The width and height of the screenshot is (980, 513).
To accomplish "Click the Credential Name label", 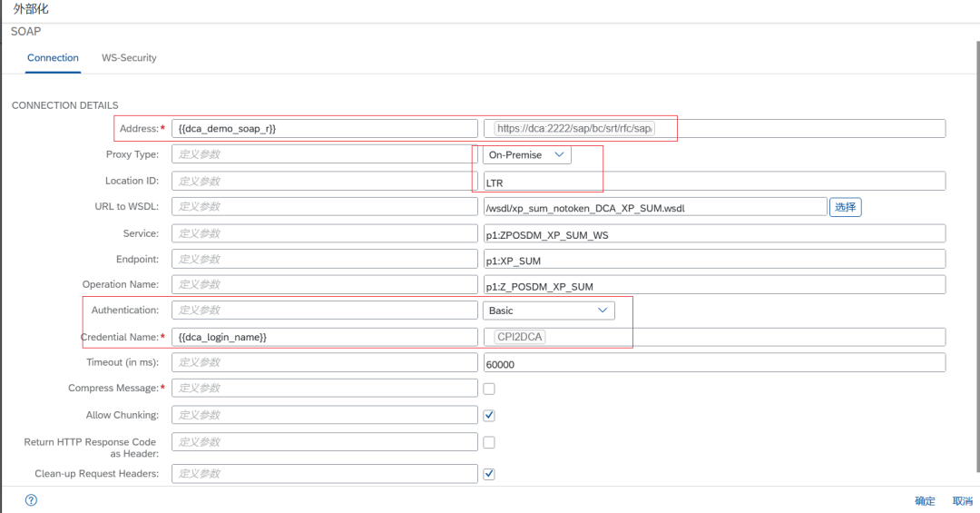I will pyautogui.click(x=120, y=337).
